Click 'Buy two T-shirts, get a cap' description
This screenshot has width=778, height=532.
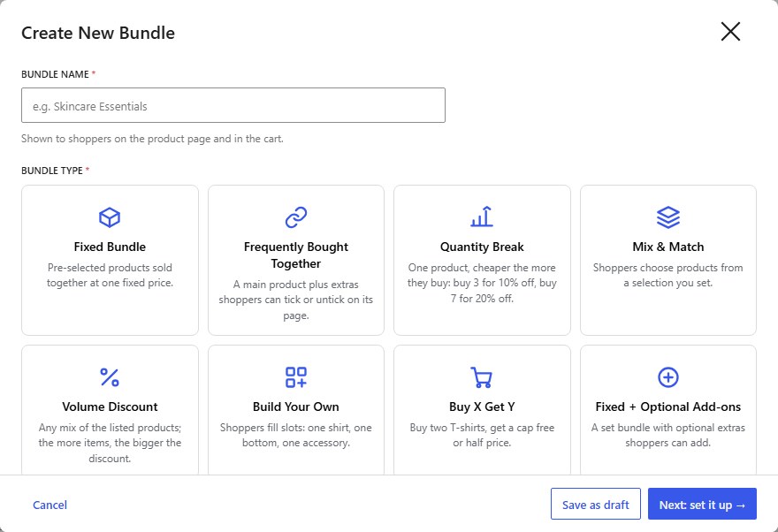coord(482,435)
